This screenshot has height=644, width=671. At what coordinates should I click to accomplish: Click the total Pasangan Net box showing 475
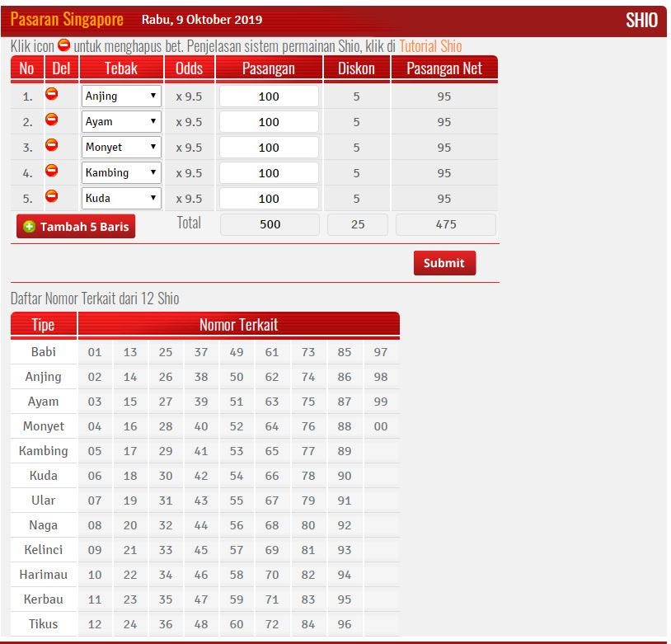click(x=446, y=224)
